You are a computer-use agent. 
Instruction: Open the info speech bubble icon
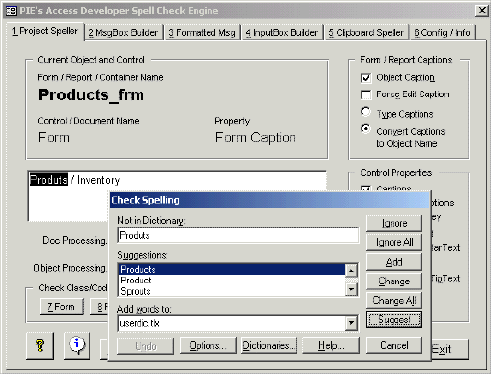tap(77, 345)
